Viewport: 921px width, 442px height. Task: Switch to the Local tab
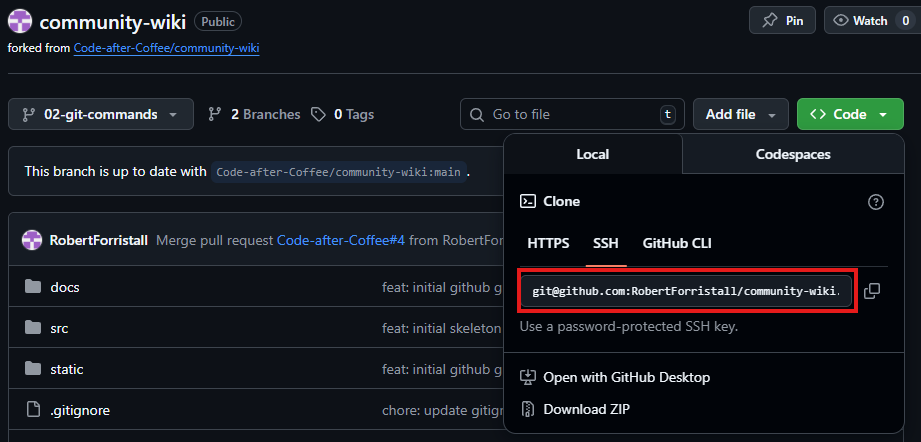[x=593, y=154]
